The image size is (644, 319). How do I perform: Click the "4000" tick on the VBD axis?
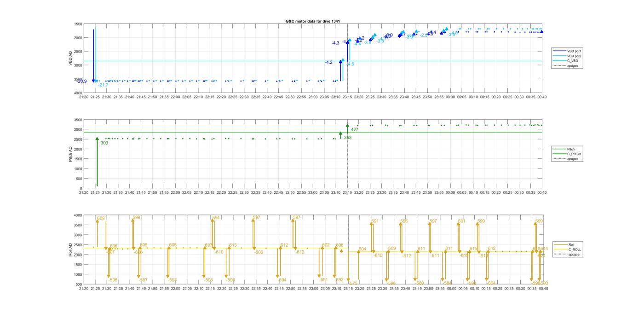78,93
